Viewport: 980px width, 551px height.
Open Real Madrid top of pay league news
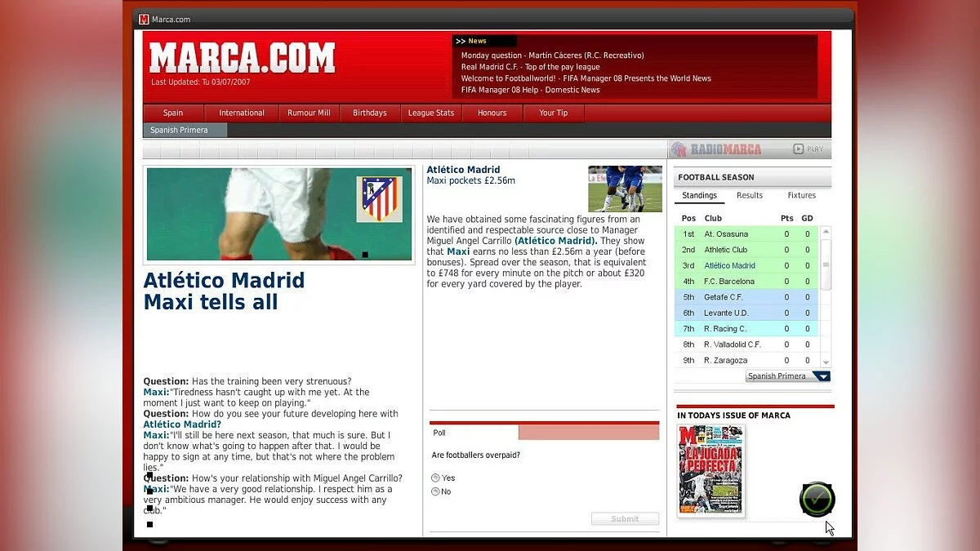pos(531,67)
